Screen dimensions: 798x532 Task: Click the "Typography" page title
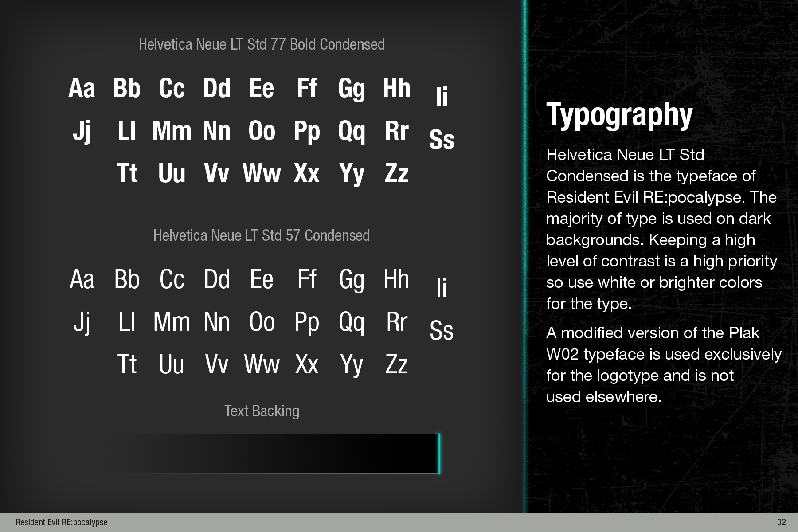[x=619, y=116]
